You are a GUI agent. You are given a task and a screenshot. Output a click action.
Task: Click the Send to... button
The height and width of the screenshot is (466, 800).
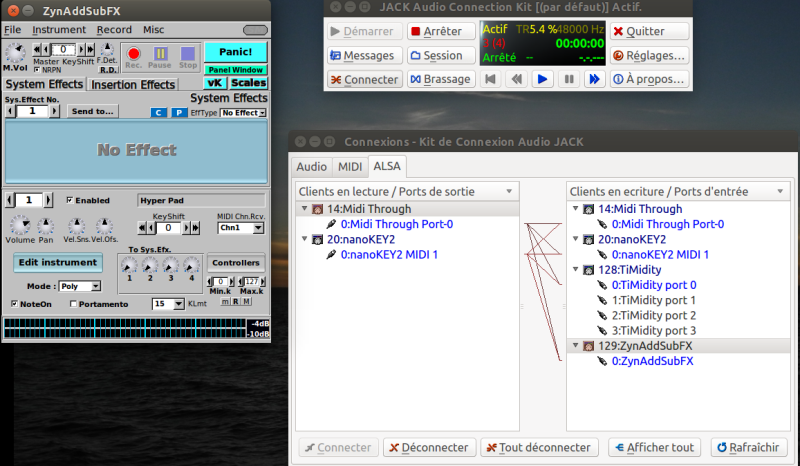click(92, 111)
